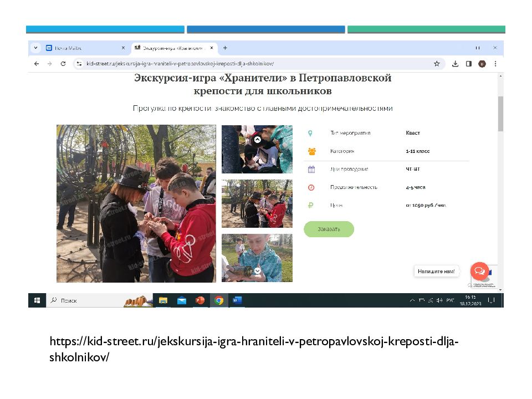
Task: Reload the page with the refresh icon
Action: pos(63,64)
